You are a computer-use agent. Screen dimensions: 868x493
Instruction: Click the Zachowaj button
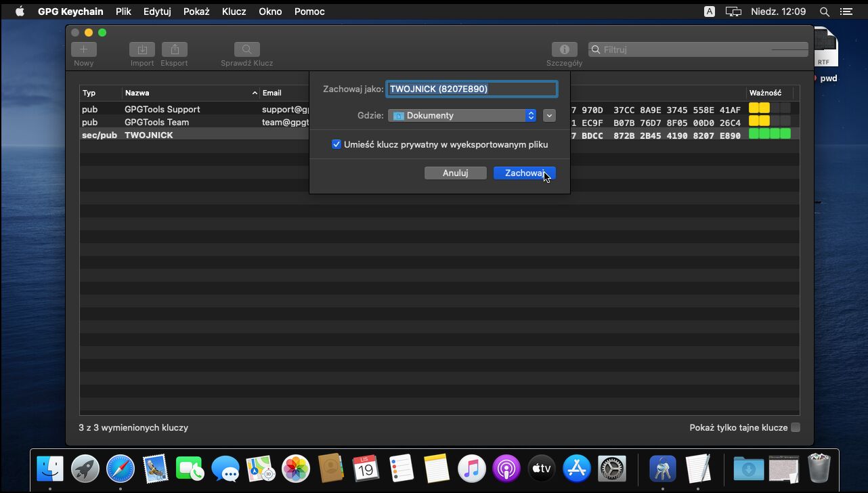[524, 173]
